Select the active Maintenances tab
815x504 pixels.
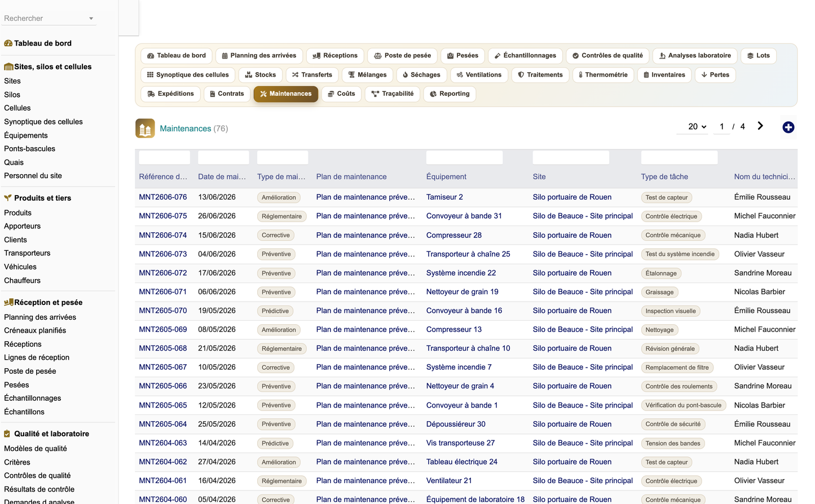click(x=286, y=94)
